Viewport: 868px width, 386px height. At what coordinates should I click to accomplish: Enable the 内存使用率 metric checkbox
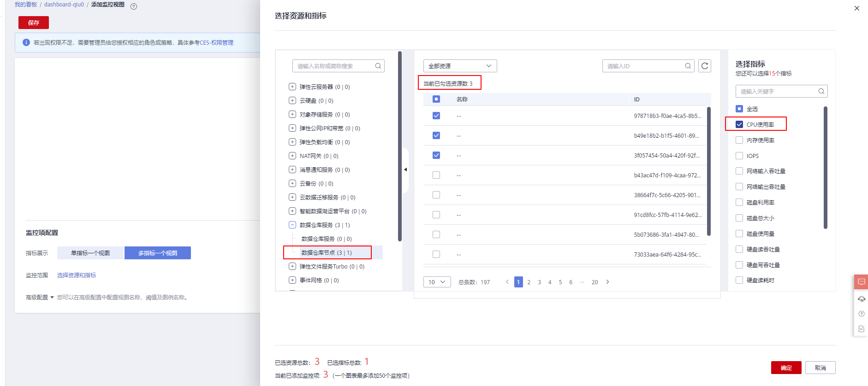click(x=739, y=140)
